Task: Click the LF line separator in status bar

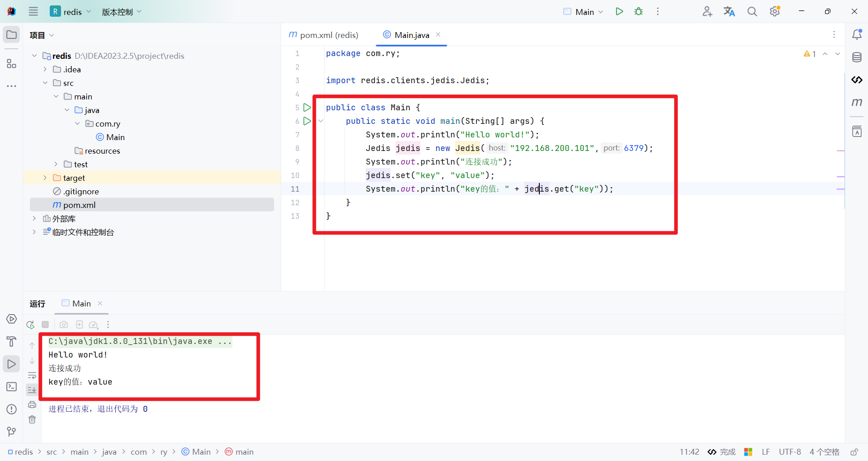Action: point(766,452)
